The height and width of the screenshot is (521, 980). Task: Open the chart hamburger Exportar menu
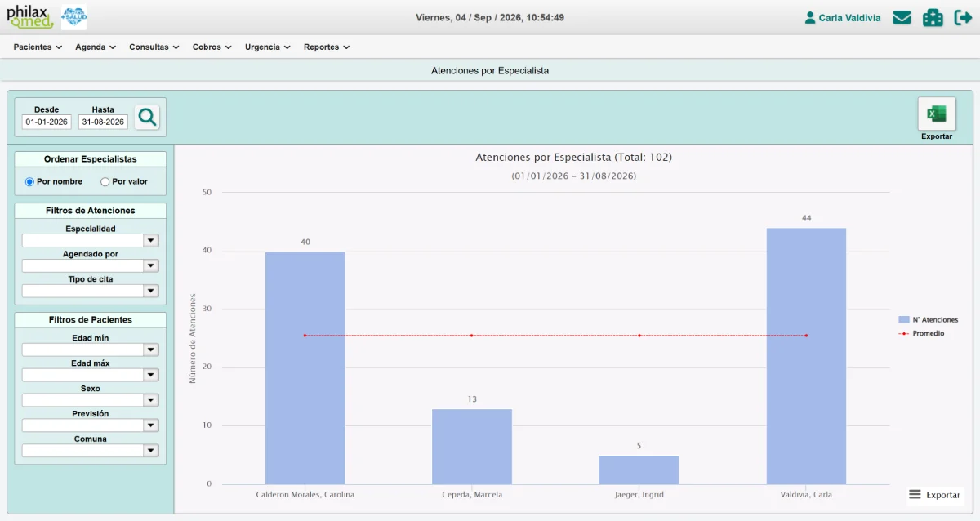coord(935,495)
